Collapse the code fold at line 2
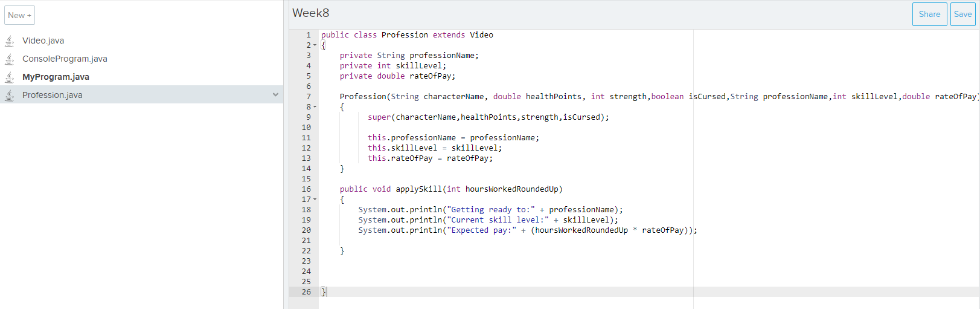The height and width of the screenshot is (309, 980). click(x=315, y=45)
